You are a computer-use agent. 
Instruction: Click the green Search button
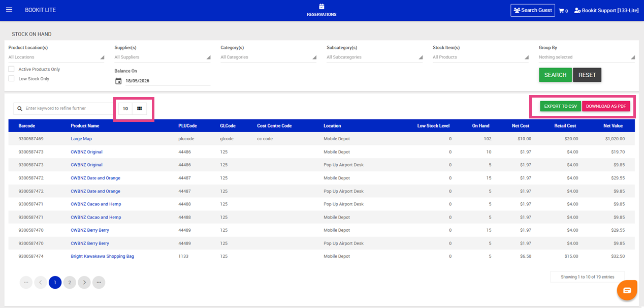point(555,75)
